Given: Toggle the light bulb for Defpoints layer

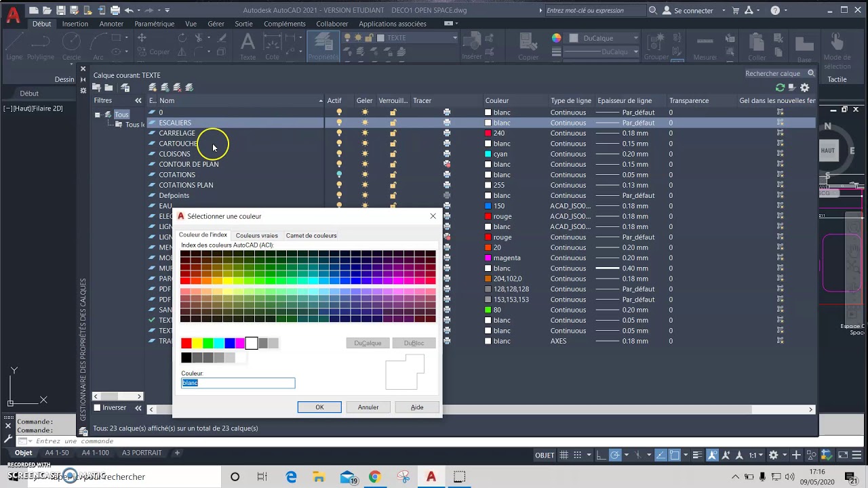Looking at the screenshot, I should pyautogui.click(x=339, y=195).
